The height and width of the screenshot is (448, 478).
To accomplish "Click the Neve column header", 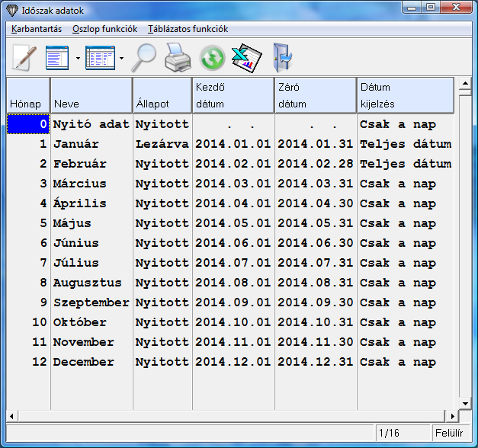I will coord(91,95).
